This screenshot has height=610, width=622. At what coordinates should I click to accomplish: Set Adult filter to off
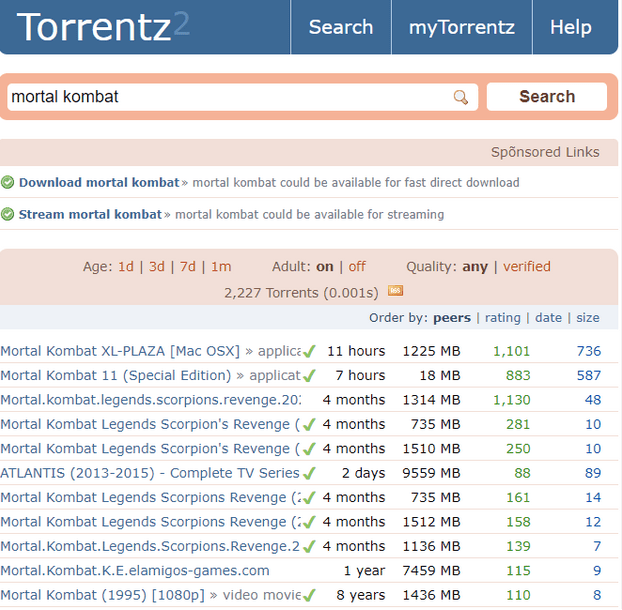357,267
